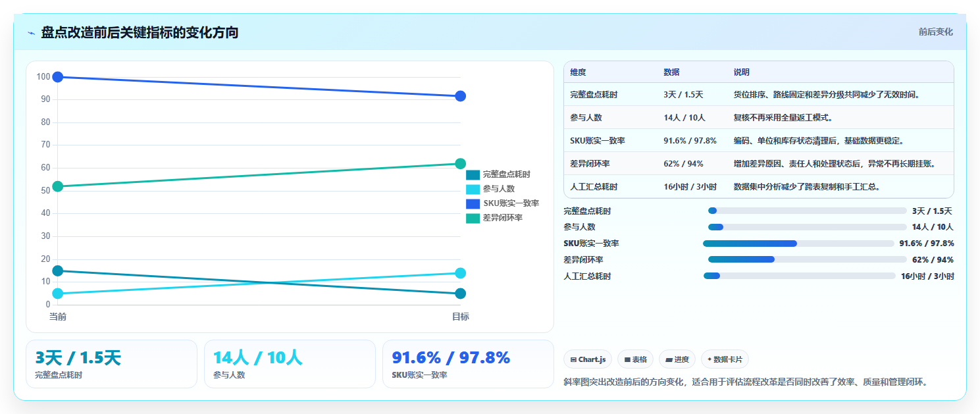This screenshot has width=980, height=414.
Task: Click the 100 y-axis tick label
Action: (x=43, y=77)
